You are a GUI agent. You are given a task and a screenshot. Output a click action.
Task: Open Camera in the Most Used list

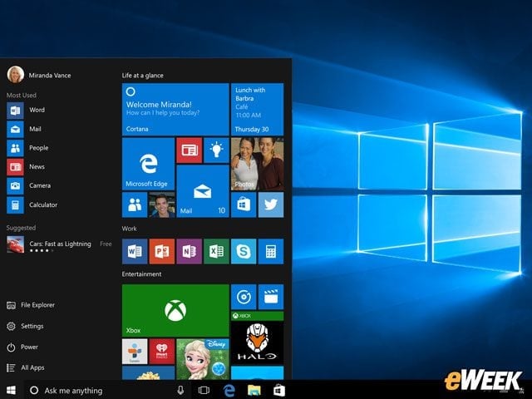29,186
